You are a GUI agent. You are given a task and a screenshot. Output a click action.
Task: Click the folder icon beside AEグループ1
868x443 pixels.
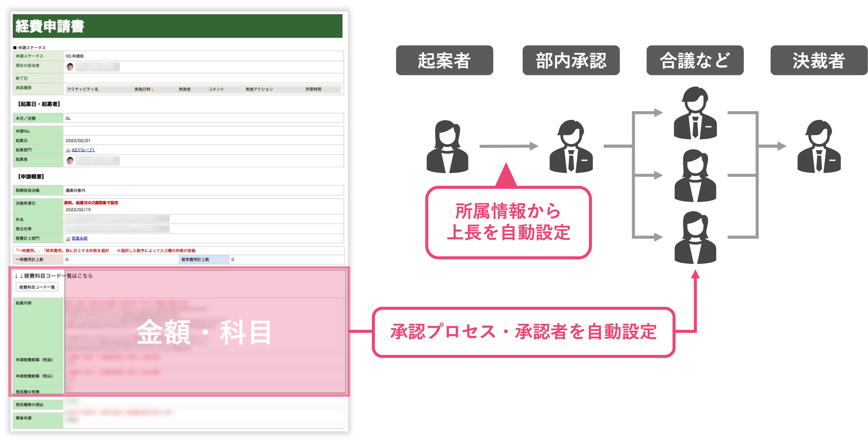68,150
